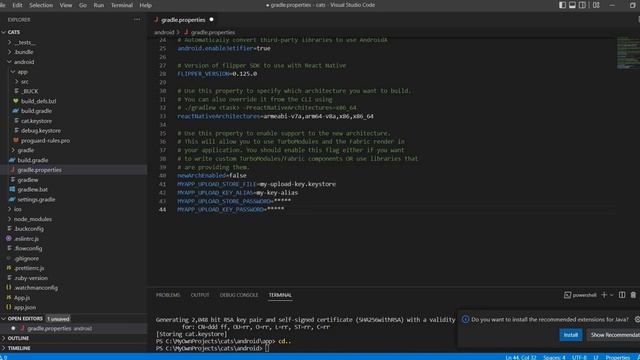Add a new terminal with plus icon
The width and height of the screenshot is (640, 360).
coord(604,295)
